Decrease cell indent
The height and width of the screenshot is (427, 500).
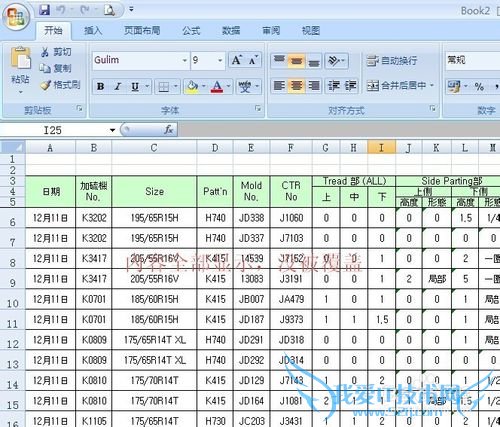click(x=333, y=86)
